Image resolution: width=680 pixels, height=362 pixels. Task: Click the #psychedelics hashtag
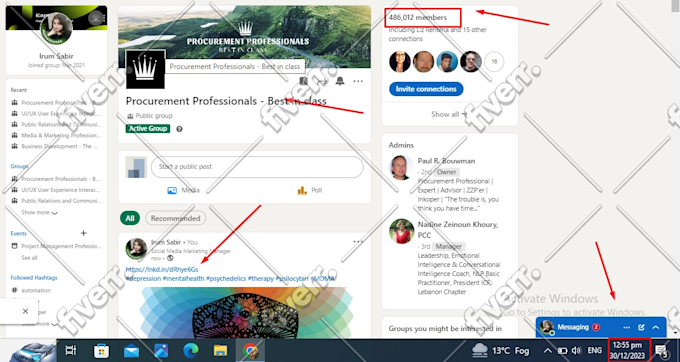[226, 278]
